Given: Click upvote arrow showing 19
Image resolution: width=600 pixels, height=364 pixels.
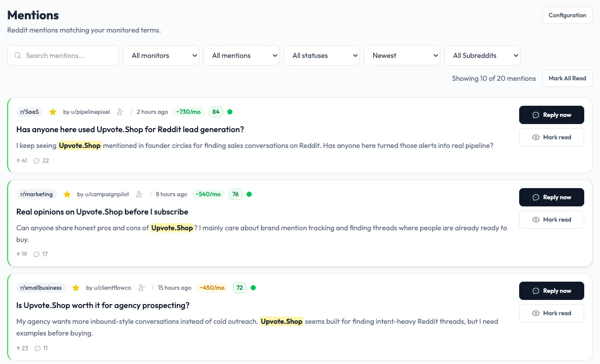Looking at the screenshot, I should click(x=18, y=254).
